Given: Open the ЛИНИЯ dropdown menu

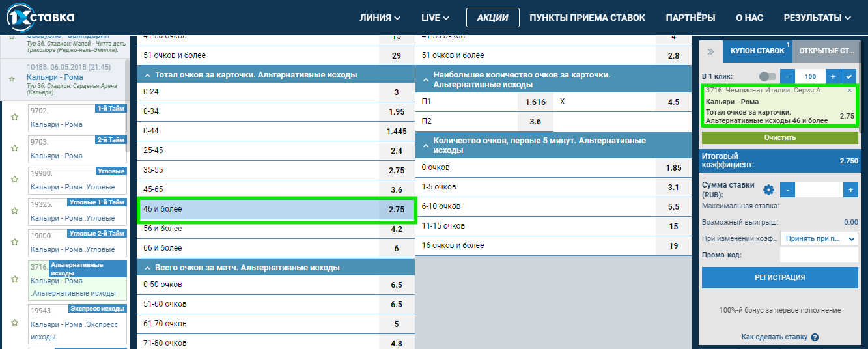Looking at the screenshot, I should click(x=380, y=18).
